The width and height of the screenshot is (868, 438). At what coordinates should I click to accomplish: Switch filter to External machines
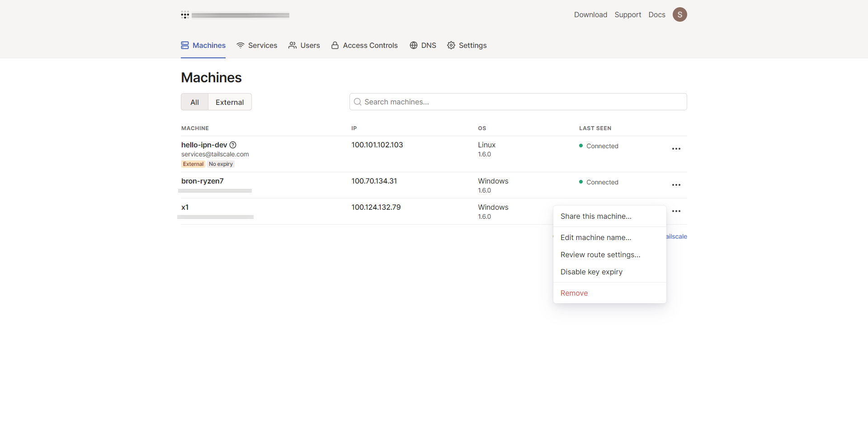[x=230, y=102]
